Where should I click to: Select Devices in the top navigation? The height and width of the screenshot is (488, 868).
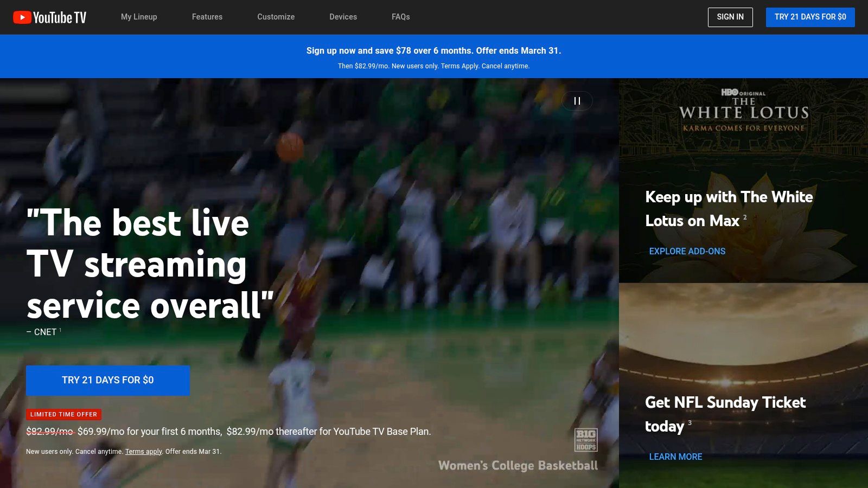pyautogui.click(x=343, y=17)
